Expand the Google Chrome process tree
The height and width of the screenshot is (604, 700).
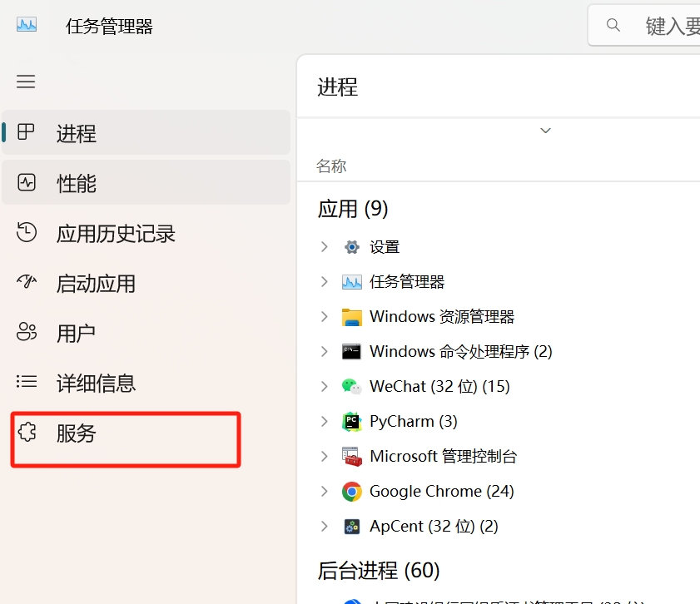[x=324, y=491]
